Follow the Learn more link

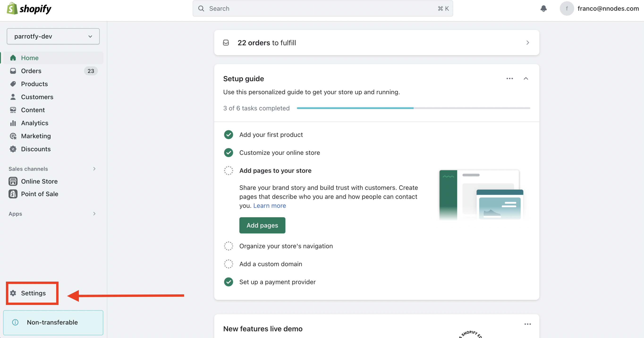(x=270, y=206)
